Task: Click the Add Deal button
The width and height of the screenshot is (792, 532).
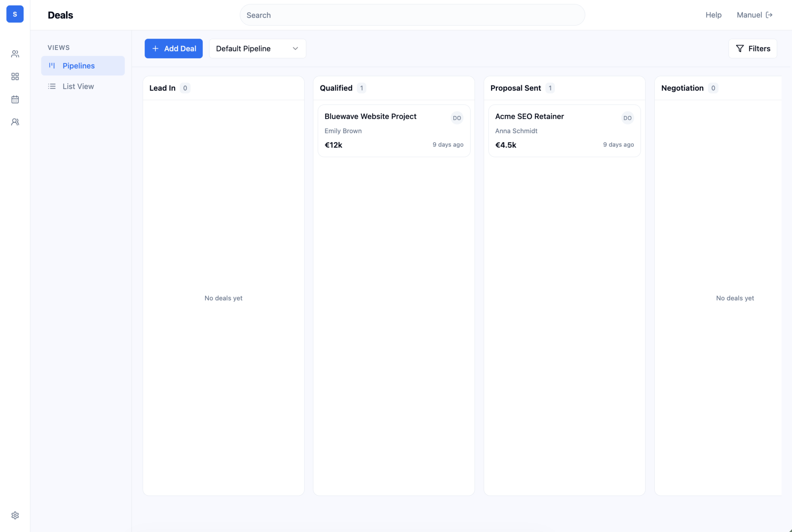Action: [x=174, y=49]
